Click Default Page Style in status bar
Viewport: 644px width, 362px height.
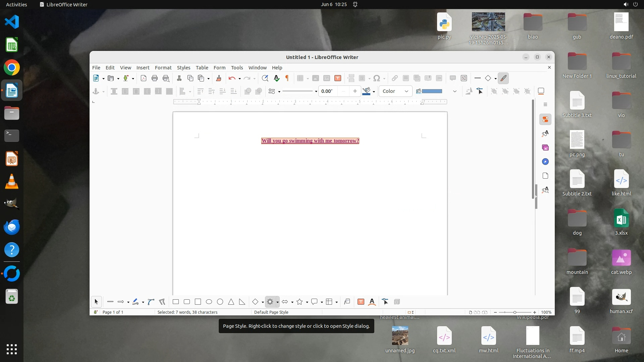coord(271,312)
